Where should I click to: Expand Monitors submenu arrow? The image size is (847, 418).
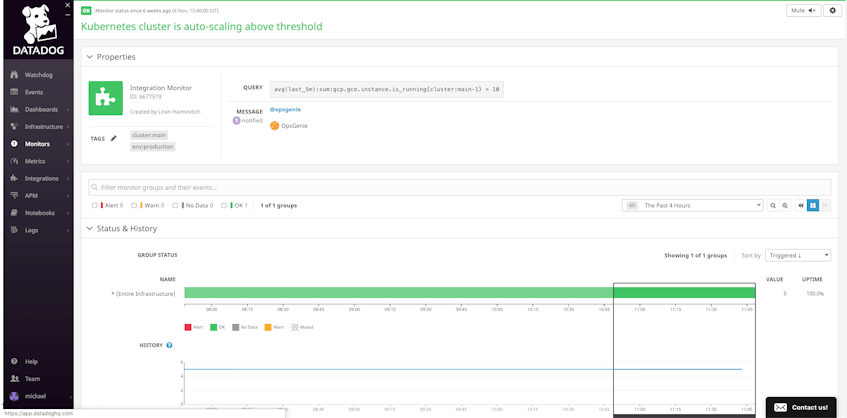[68, 144]
